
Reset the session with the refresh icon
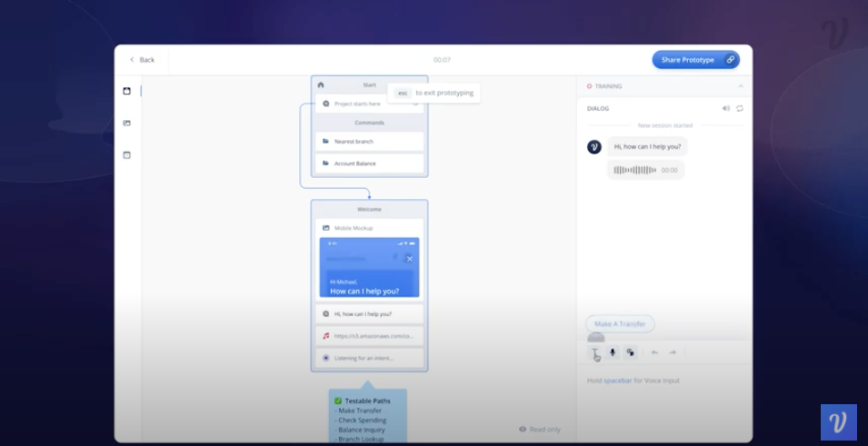(x=740, y=108)
